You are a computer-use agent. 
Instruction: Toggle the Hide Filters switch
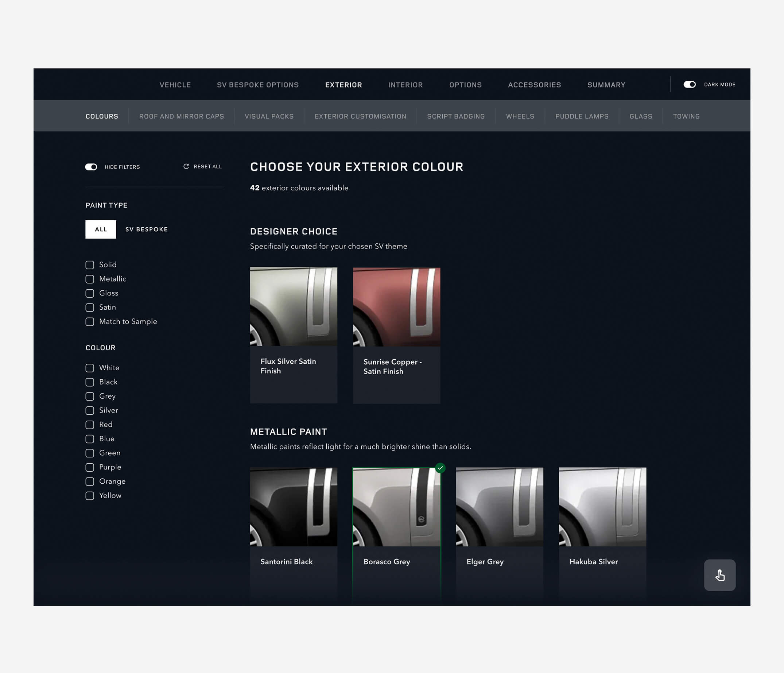[91, 167]
